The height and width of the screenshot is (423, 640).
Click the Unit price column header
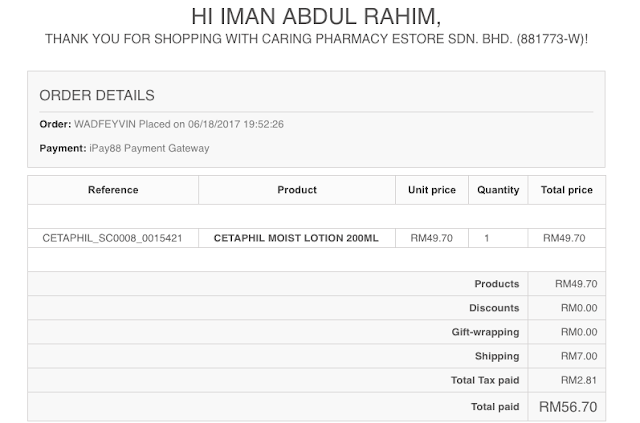(x=432, y=190)
